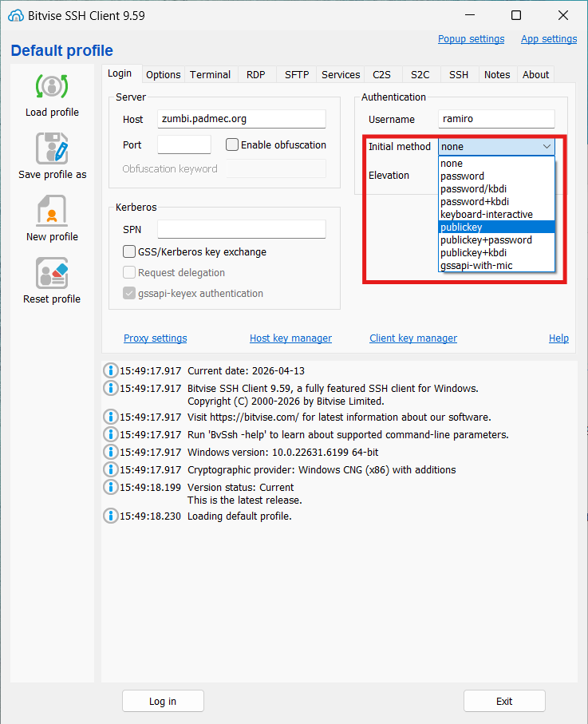Viewport: 588px width, 724px height.
Task: Open App settings link
Action: tap(549, 39)
